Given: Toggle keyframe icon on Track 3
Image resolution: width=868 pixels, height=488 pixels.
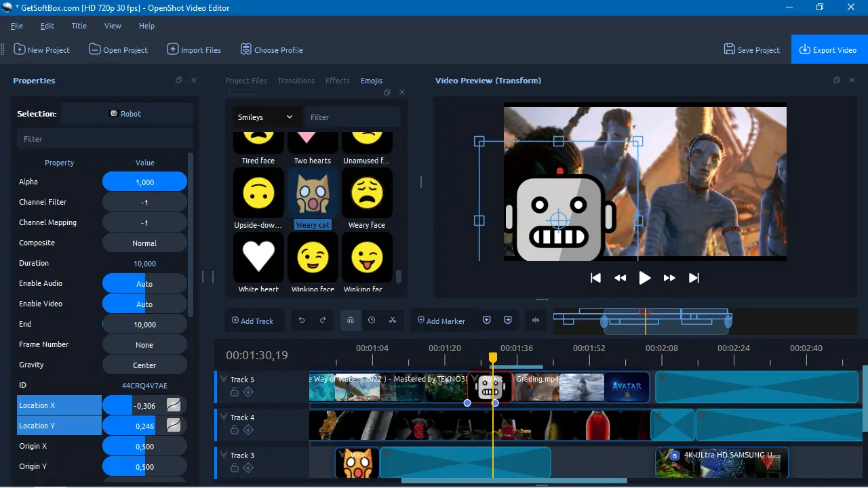Looking at the screenshot, I should (248, 467).
